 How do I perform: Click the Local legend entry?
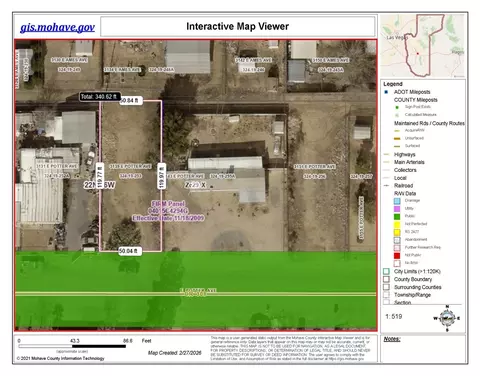pyautogui.click(x=400, y=178)
